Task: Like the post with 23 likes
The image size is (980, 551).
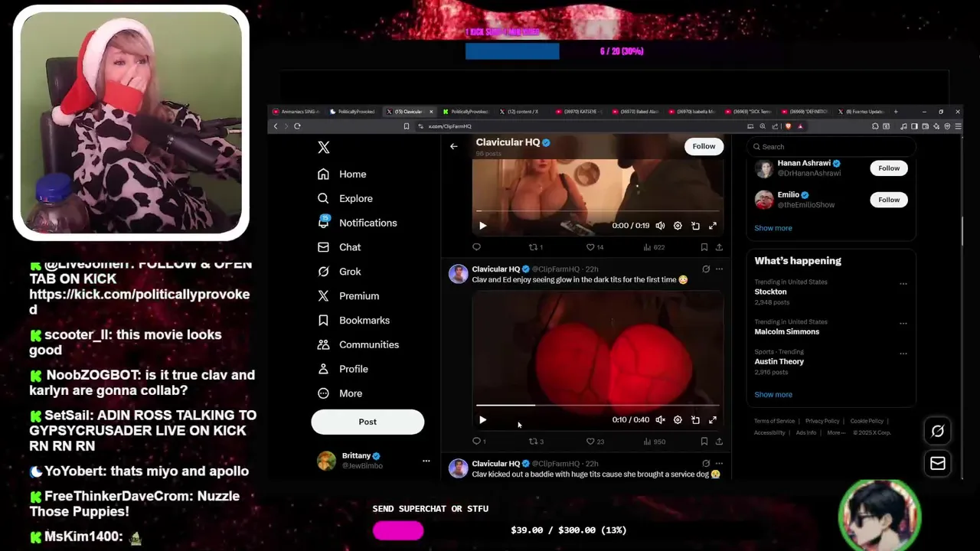Action: coord(595,442)
